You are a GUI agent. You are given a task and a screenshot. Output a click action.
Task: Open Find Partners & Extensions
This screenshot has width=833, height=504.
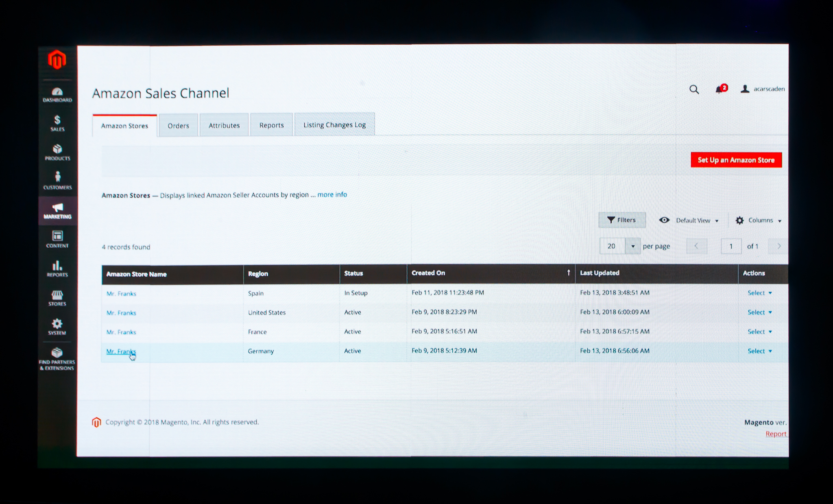[57, 359]
